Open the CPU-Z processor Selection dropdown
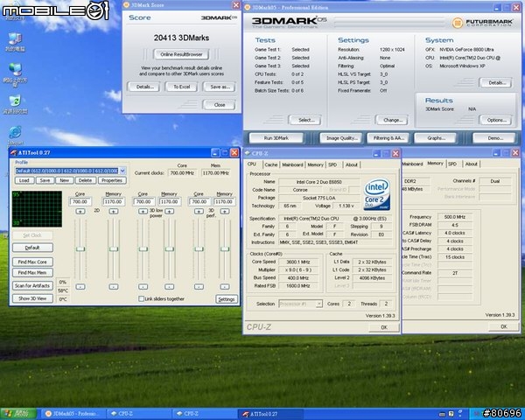This screenshot has height=420, width=525. [x=319, y=304]
